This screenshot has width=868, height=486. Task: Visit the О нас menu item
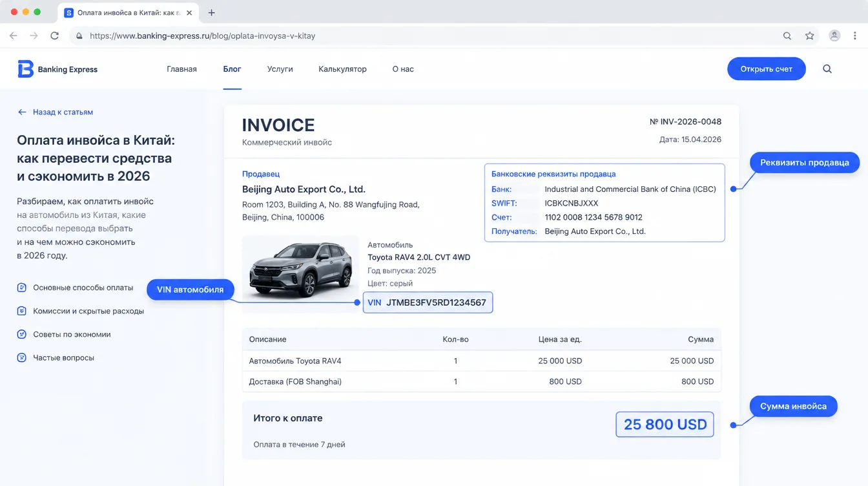(403, 69)
